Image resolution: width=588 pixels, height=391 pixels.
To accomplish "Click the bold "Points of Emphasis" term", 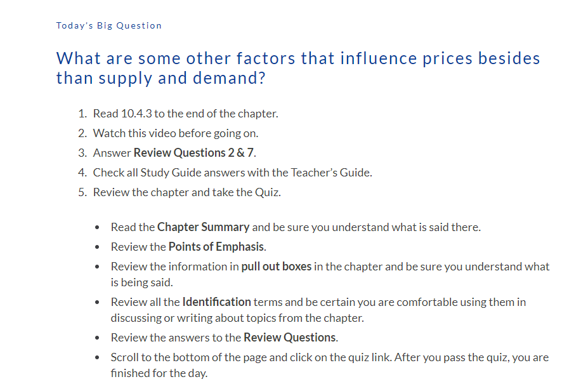I will 216,247.
